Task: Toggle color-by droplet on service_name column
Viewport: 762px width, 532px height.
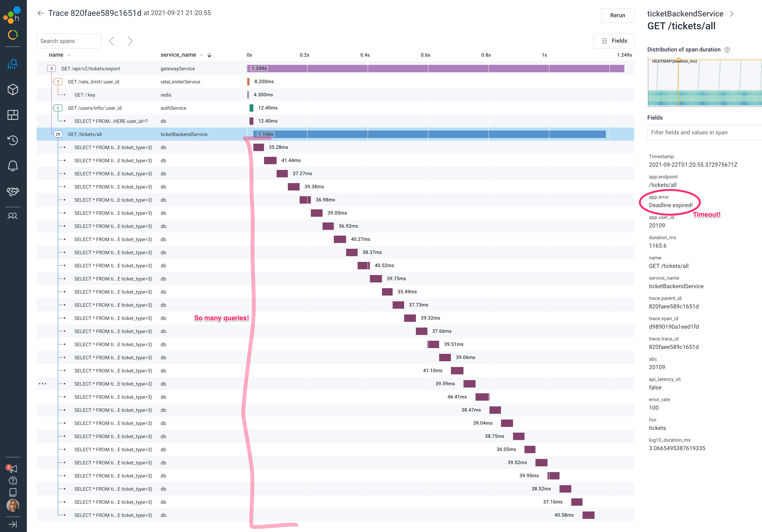Action: pos(209,55)
